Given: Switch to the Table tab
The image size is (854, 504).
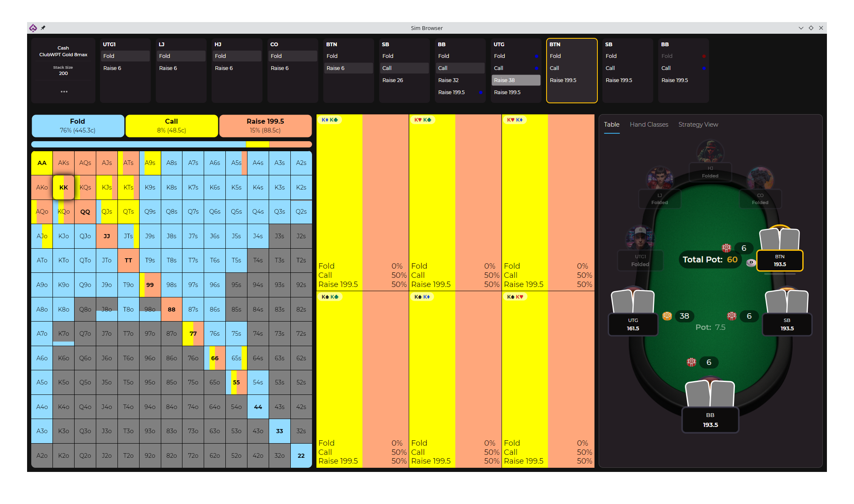Looking at the screenshot, I should [x=612, y=125].
